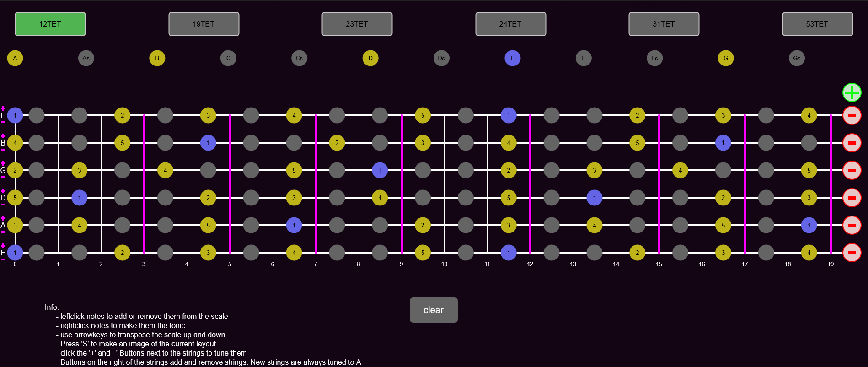Open the 24TET tuning layout

click(x=510, y=24)
